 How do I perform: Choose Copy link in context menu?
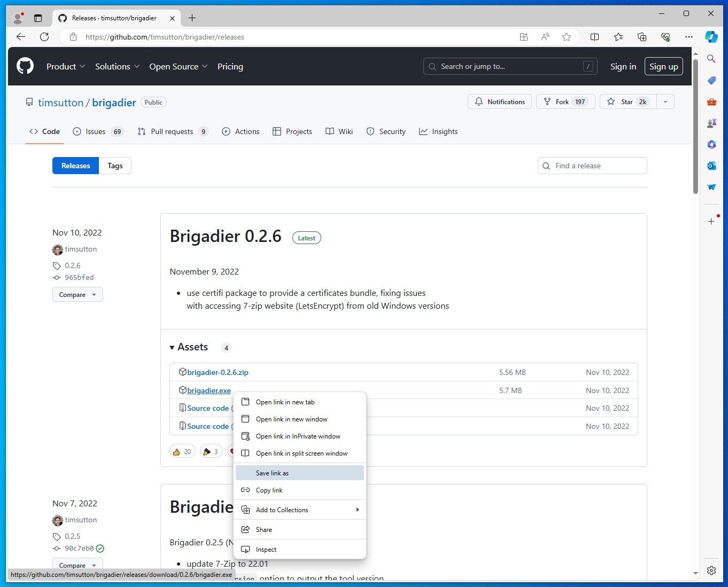click(x=300, y=490)
